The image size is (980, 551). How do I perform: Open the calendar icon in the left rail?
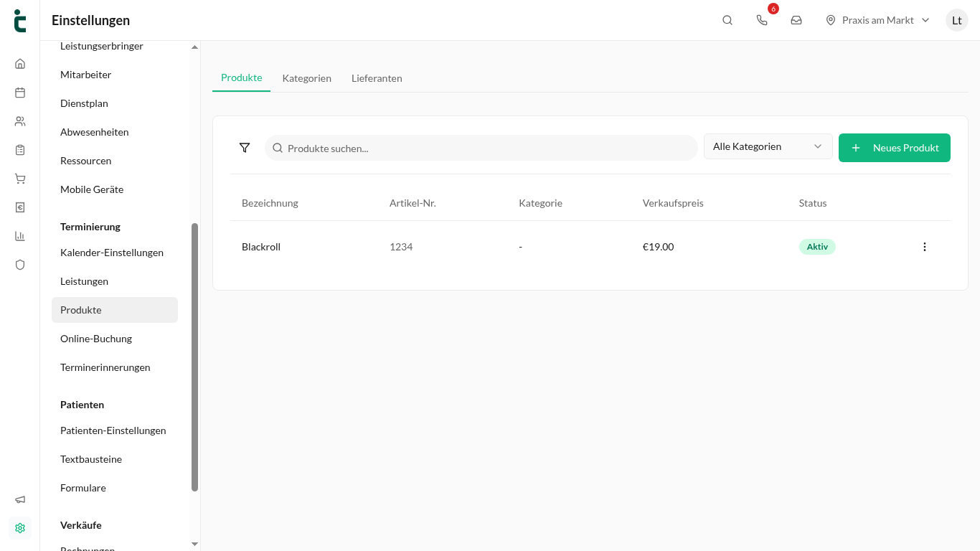click(20, 92)
